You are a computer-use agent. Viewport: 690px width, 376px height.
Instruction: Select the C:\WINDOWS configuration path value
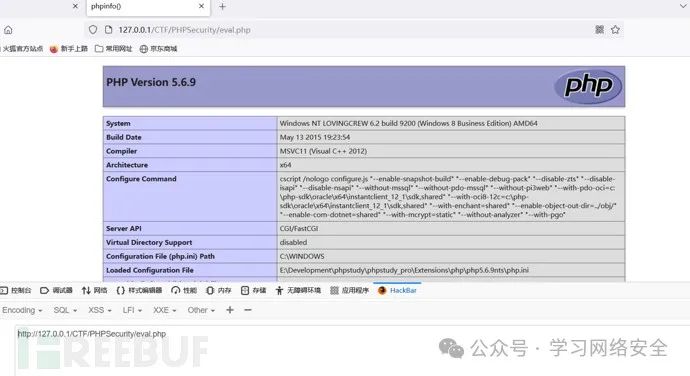(x=302, y=256)
